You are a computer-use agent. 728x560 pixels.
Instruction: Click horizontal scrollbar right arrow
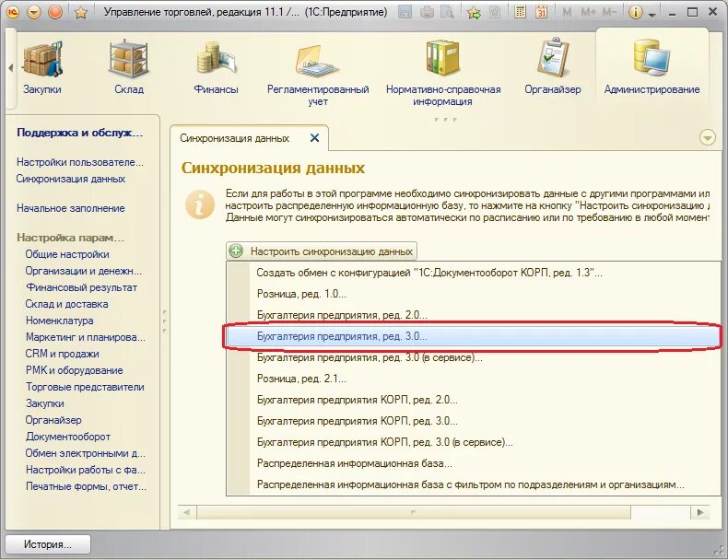[x=700, y=513]
